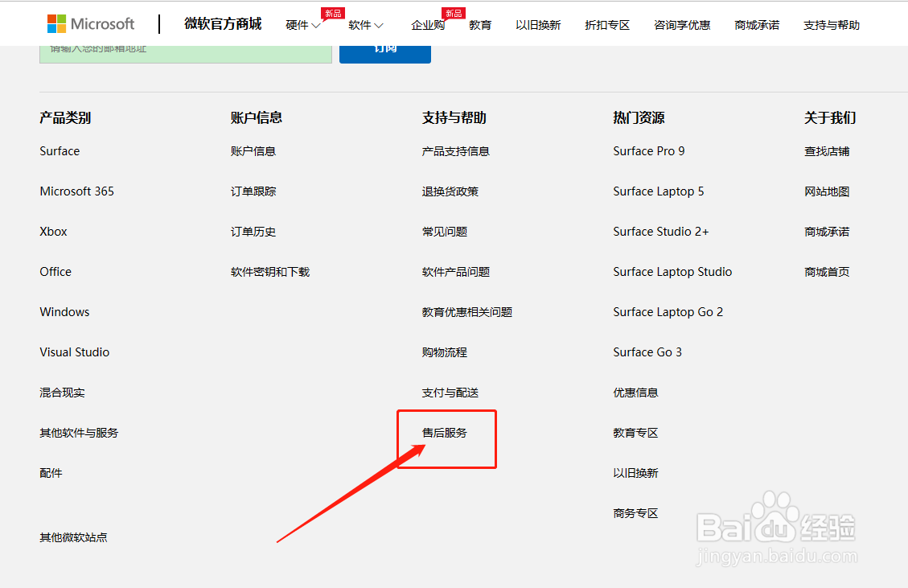Image resolution: width=908 pixels, height=588 pixels.
Task: Open 商务专区 link
Action: [x=635, y=513]
